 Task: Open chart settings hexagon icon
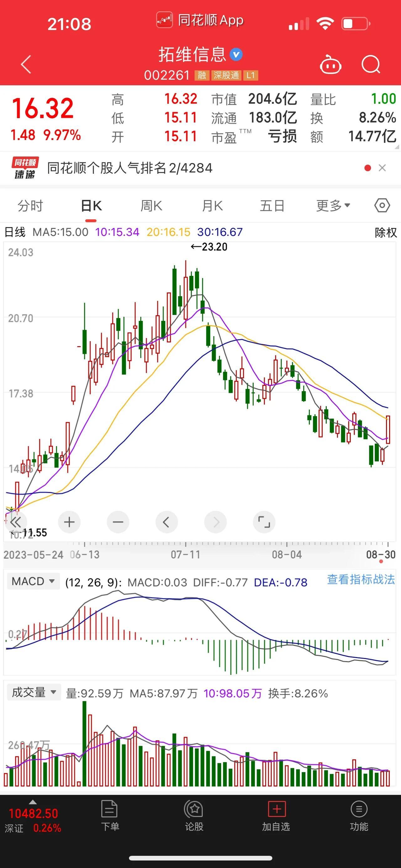pyautogui.click(x=382, y=205)
